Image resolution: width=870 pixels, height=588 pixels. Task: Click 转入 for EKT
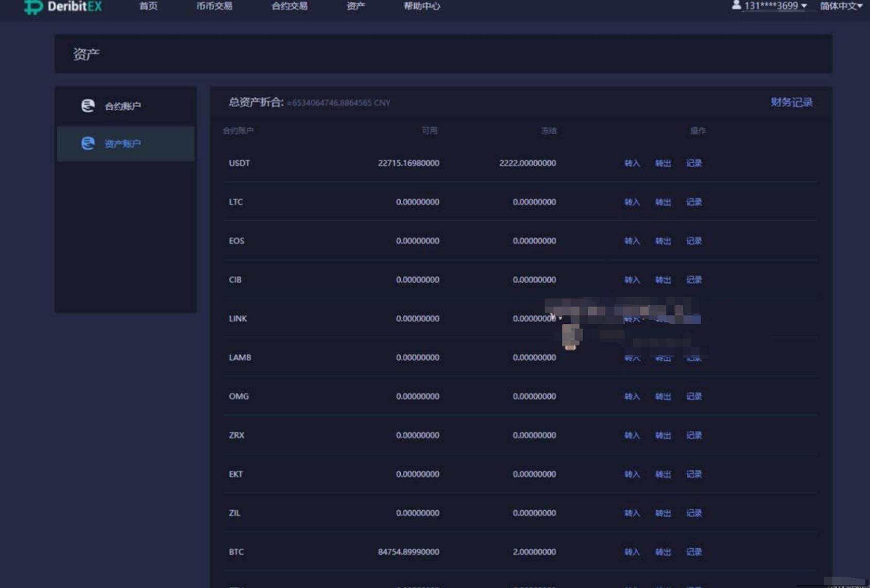click(x=632, y=474)
